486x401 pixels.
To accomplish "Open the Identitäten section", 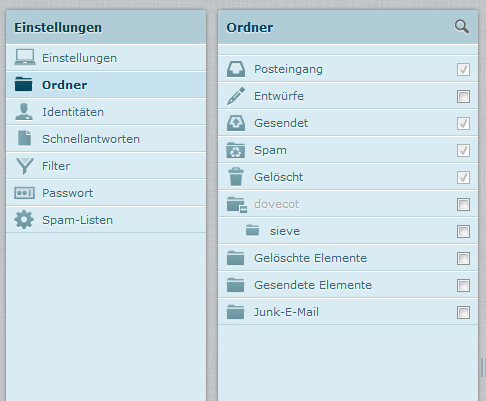I will click(x=106, y=112).
